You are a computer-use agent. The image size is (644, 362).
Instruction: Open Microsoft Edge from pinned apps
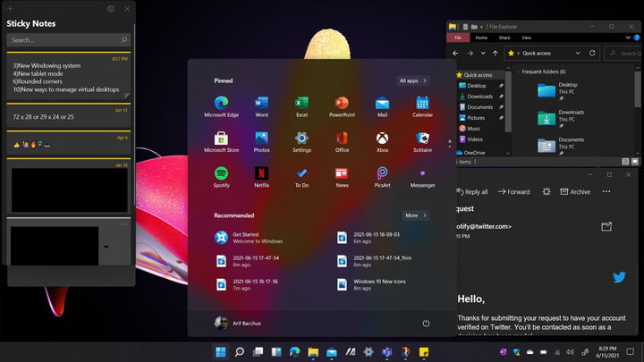tap(221, 105)
